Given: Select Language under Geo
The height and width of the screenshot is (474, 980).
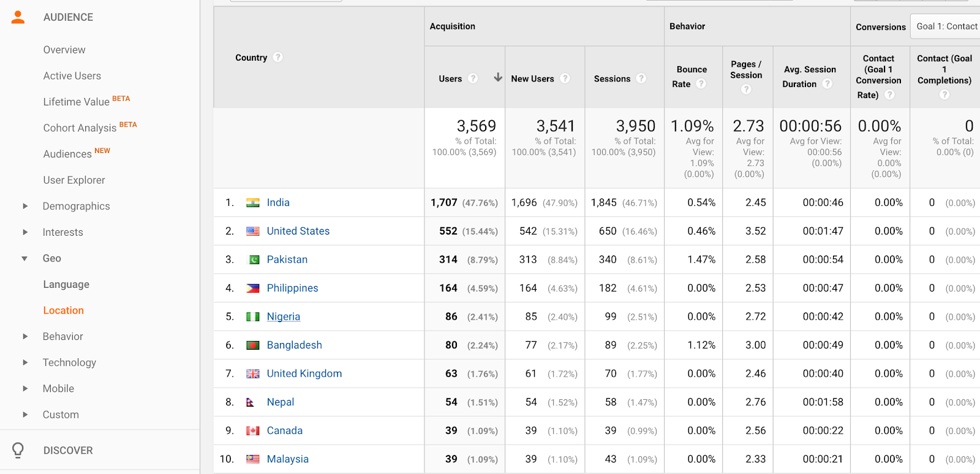Looking at the screenshot, I should (66, 284).
